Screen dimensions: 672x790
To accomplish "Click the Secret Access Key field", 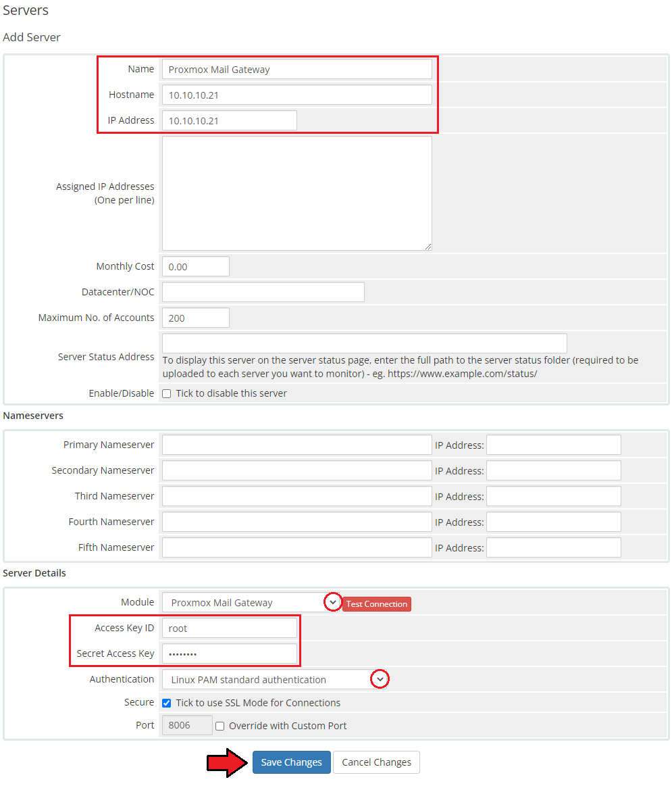I will tap(229, 654).
